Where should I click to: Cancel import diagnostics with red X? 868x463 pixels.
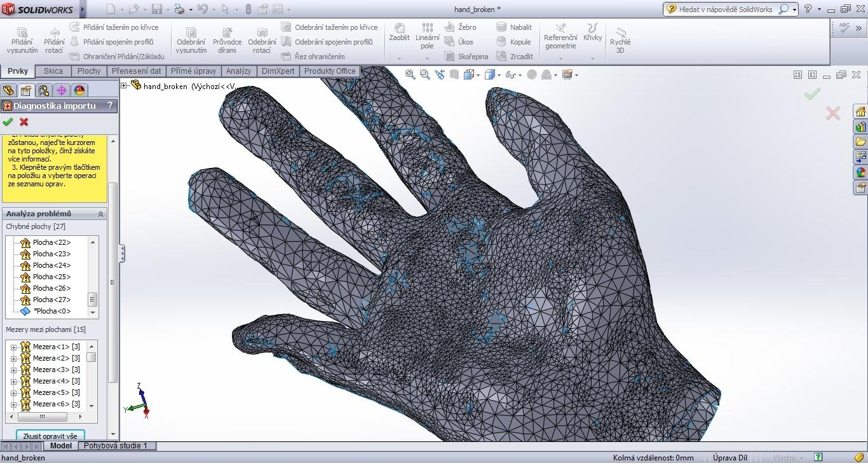pos(24,121)
